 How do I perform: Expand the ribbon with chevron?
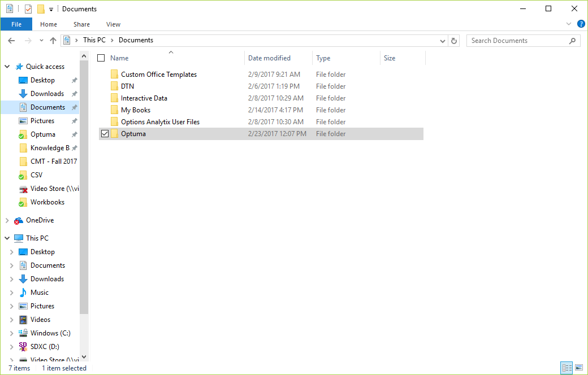[569, 24]
